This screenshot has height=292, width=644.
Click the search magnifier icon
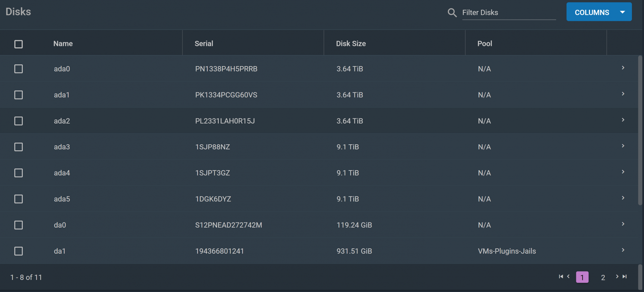pos(452,13)
